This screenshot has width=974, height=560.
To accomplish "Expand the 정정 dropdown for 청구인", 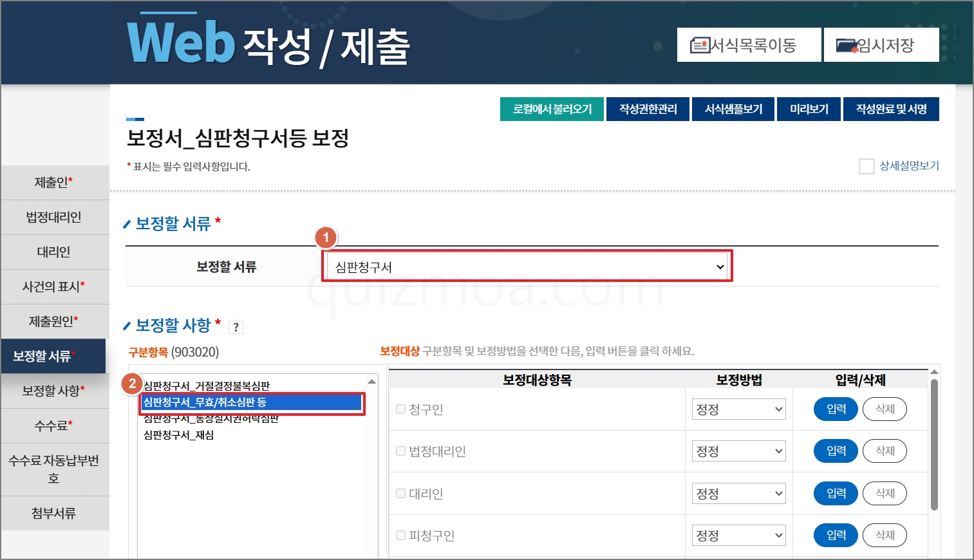I will coord(739,409).
